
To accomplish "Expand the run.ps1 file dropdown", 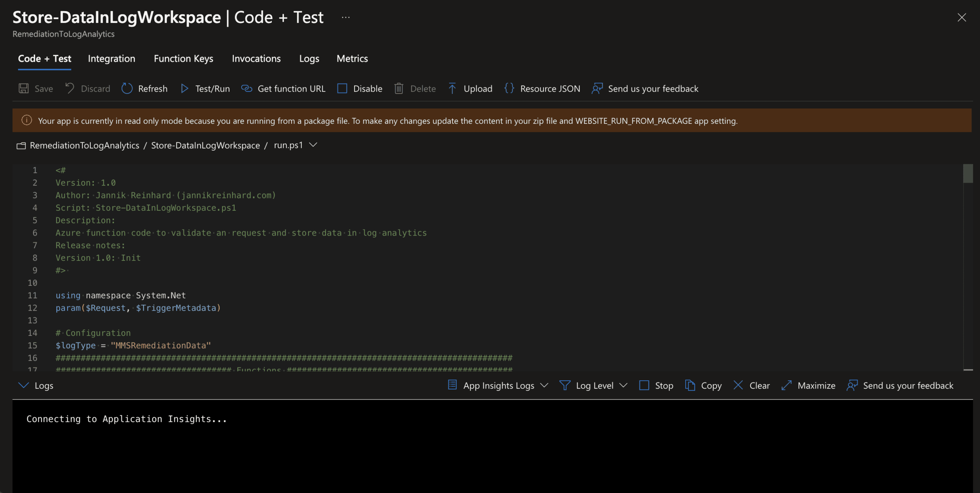I will [x=313, y=145].
